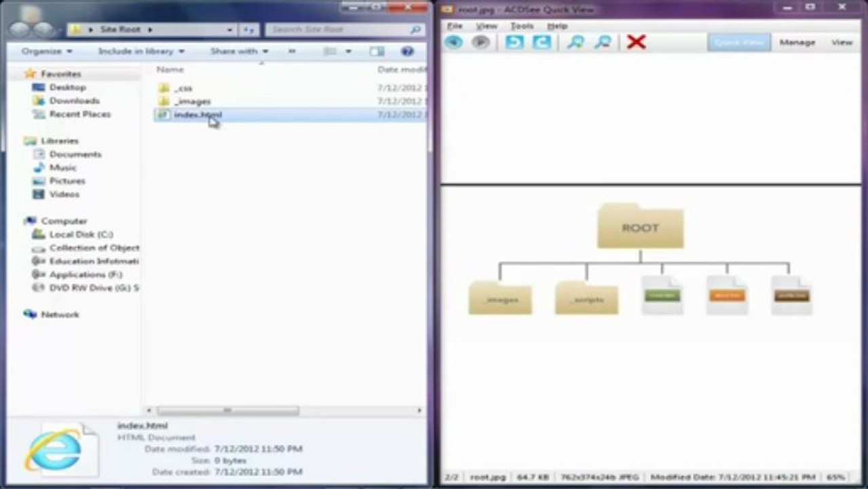Open Documents library
868x489 pixels.
coord(75,154)
